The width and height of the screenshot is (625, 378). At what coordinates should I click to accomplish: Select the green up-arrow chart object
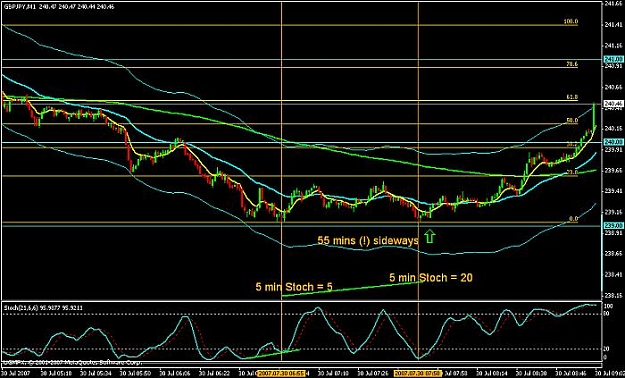tap(430, 236)
